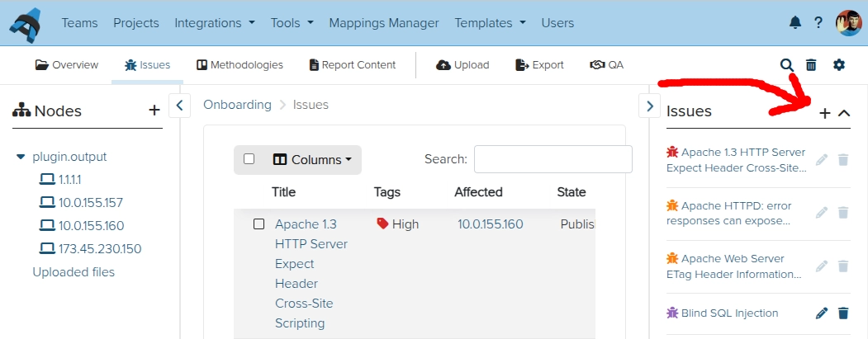
Task: Delete the Blind SQL Injection issue
Action: pyautogui.click(x=843, y=313)
